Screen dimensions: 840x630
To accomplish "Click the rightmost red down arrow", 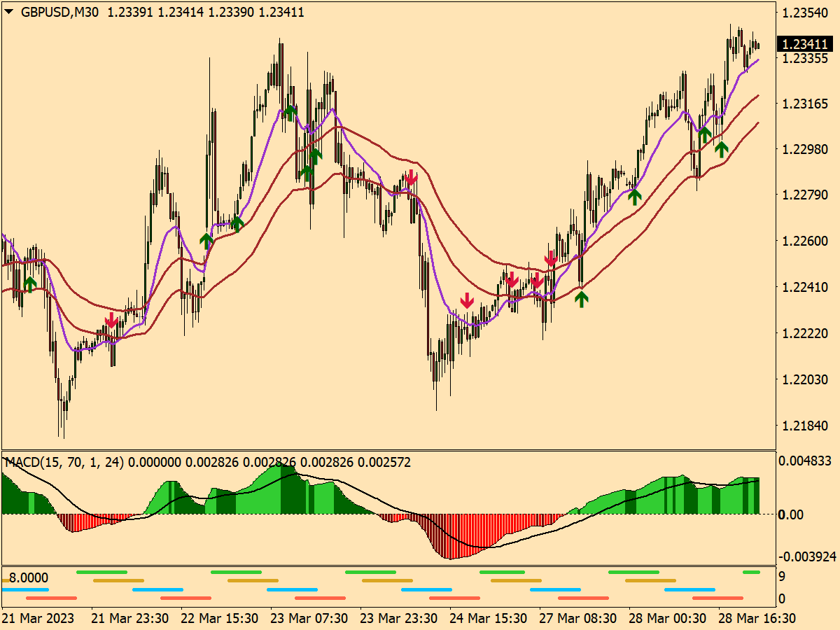I will tap(552, 258).
